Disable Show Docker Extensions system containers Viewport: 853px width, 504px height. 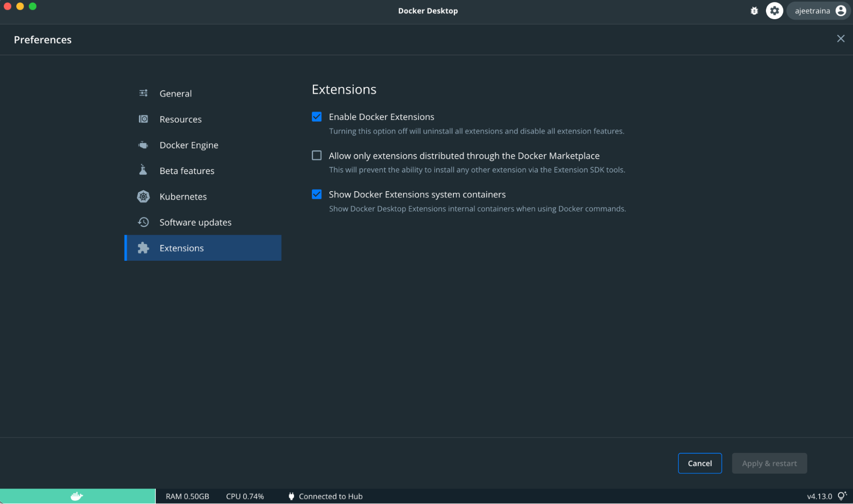(316, 194)
